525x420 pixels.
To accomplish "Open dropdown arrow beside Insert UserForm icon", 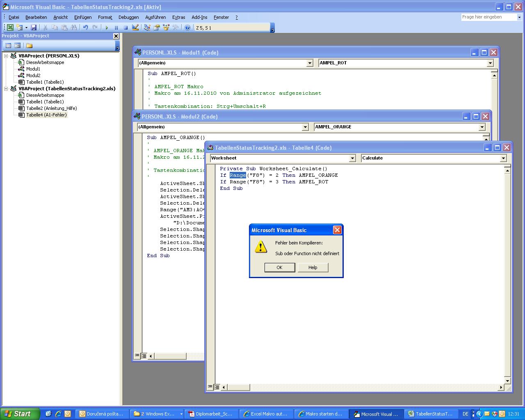I will click(x=26, y=27).
